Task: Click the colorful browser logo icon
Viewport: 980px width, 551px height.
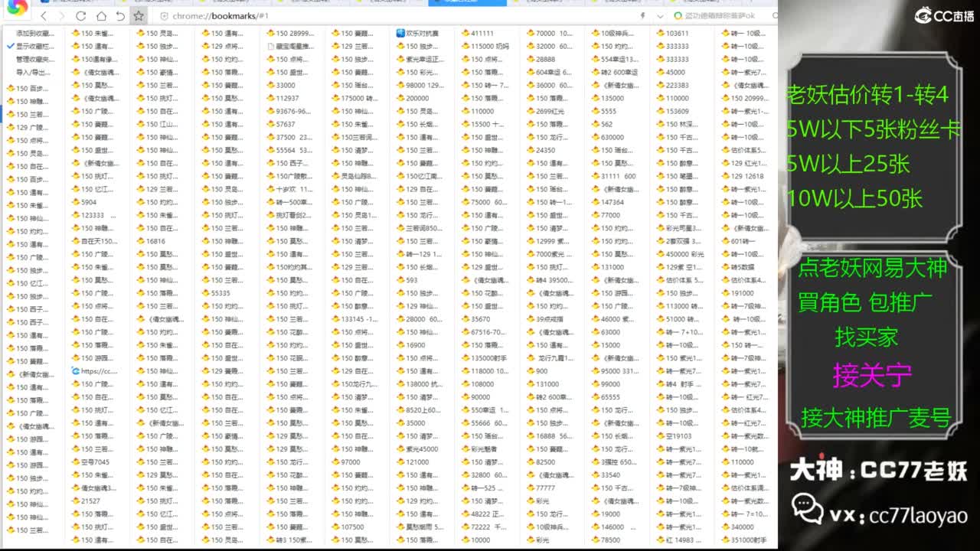Action: (17, 8)
